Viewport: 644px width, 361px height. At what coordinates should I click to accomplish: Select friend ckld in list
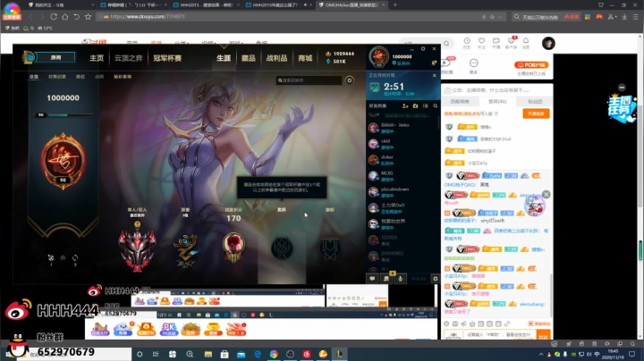402,144
